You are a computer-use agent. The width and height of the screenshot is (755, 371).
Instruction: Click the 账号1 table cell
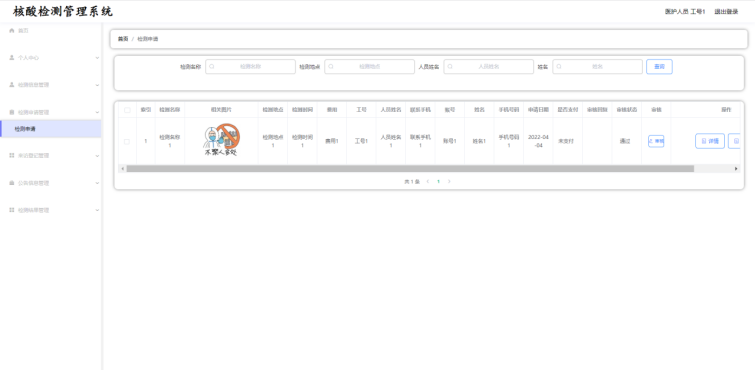[450, 141]
